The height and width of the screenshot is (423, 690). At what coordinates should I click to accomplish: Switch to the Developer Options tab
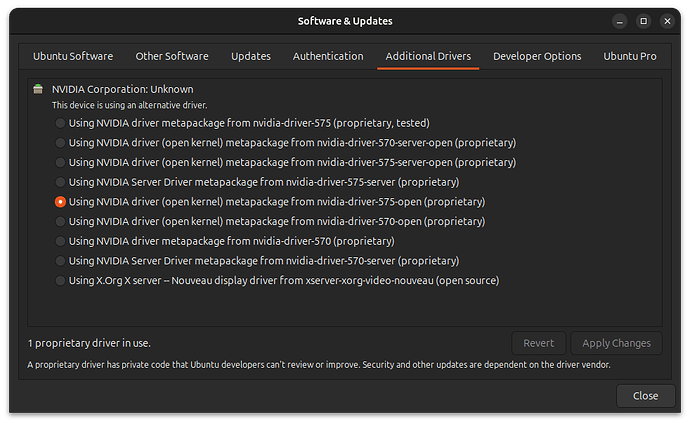[x=537, y=56]
